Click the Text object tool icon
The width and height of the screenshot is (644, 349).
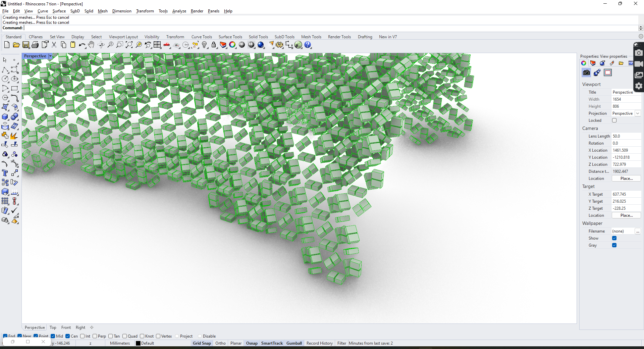pos(5,173)
